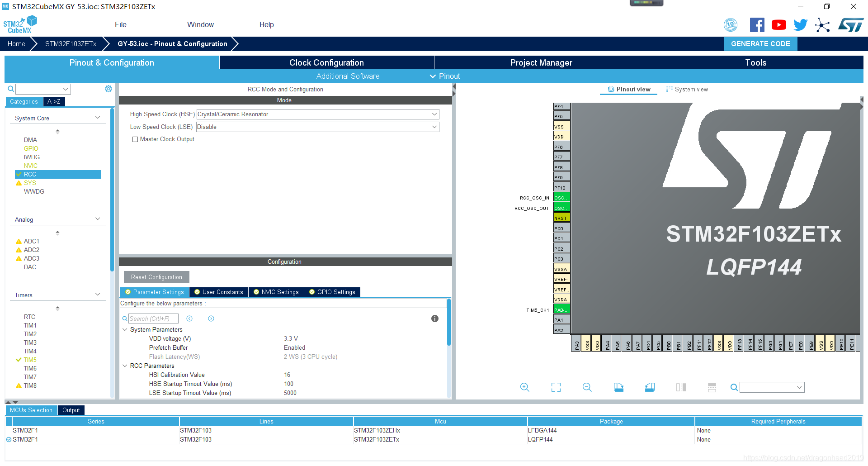Toggle the split view icon

(x=681, y=387)
